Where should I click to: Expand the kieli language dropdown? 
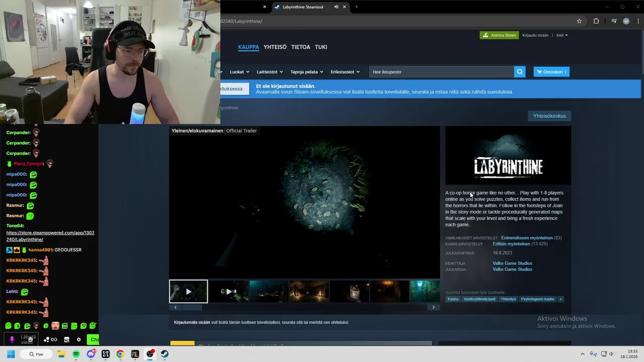click(x=562, y=35)
